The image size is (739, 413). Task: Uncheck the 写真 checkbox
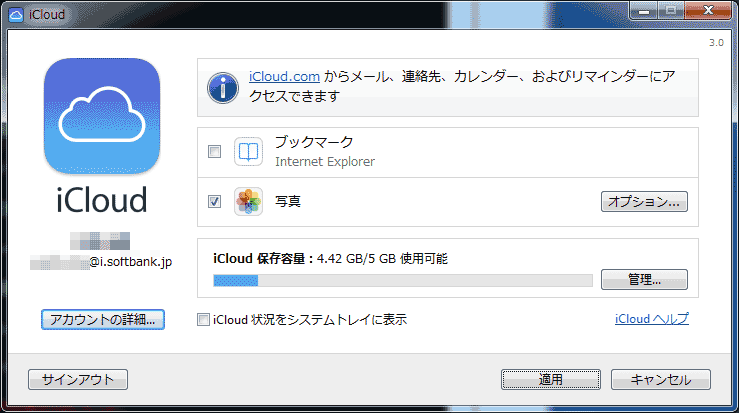pyautogui.click(x=214, y=201)
